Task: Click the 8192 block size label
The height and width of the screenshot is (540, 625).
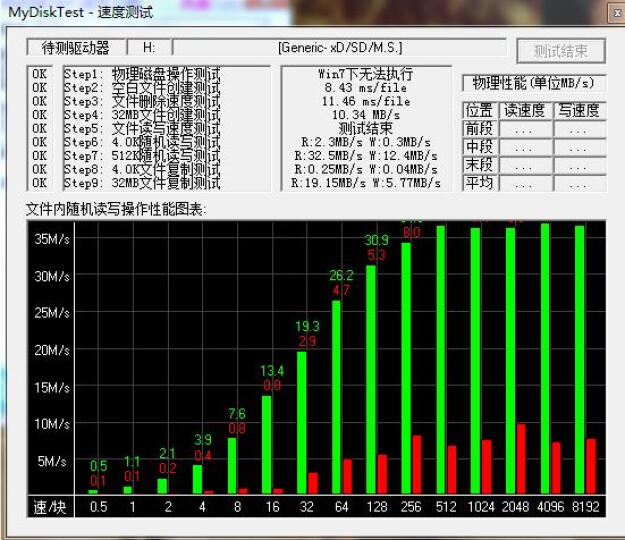Action: point(586,507)
